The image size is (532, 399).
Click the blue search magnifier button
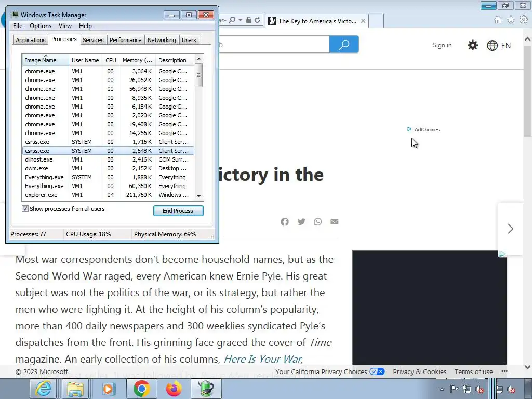click(344, 45)
